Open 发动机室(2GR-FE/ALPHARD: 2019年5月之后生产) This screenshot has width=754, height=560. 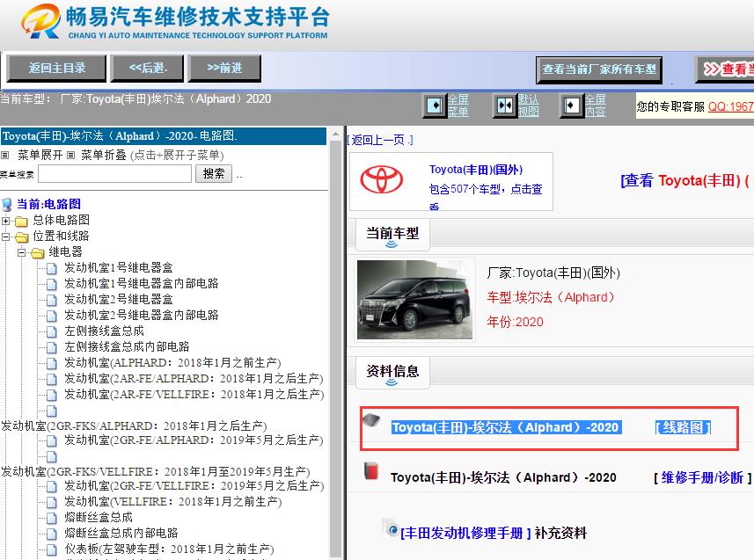click(x=194, y=440)
